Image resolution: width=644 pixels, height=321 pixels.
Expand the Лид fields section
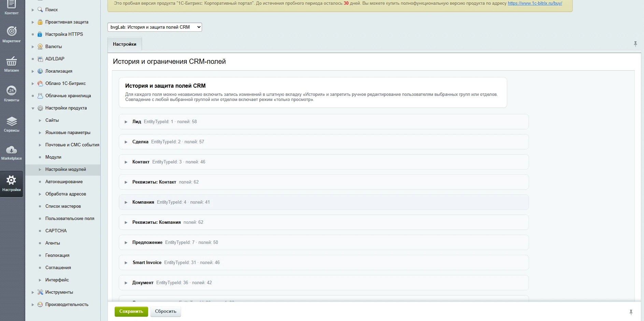pyautogui.click(x=324, y=121)
